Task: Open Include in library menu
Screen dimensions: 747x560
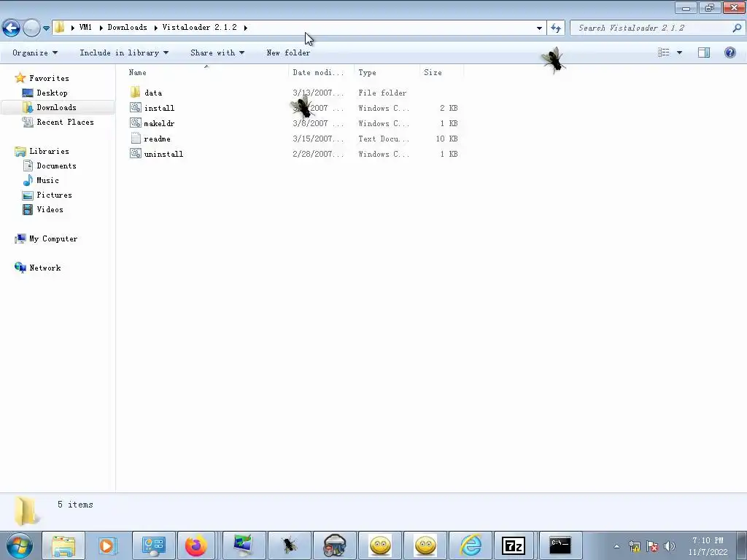Action: pyautogui.click(x=124, y=52)
